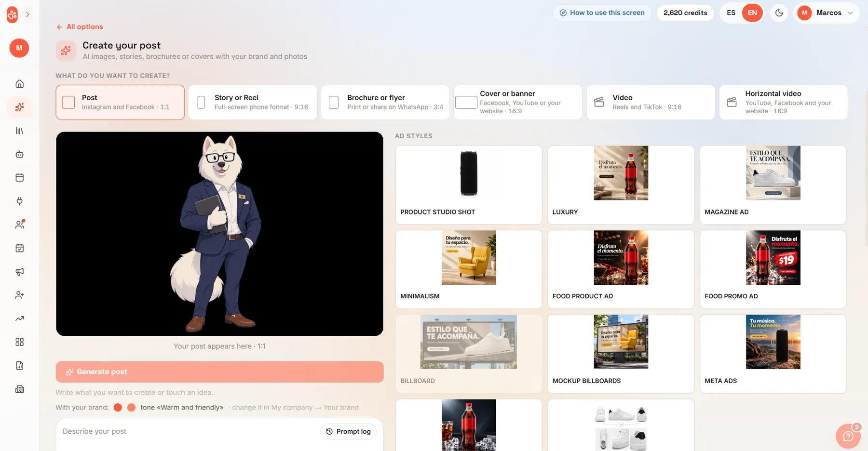Open the contacts icon with red notification dot

pos(19,225)
